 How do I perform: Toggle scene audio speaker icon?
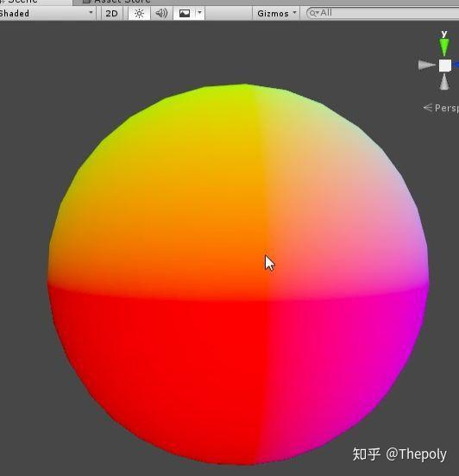(x=161, y=13)
